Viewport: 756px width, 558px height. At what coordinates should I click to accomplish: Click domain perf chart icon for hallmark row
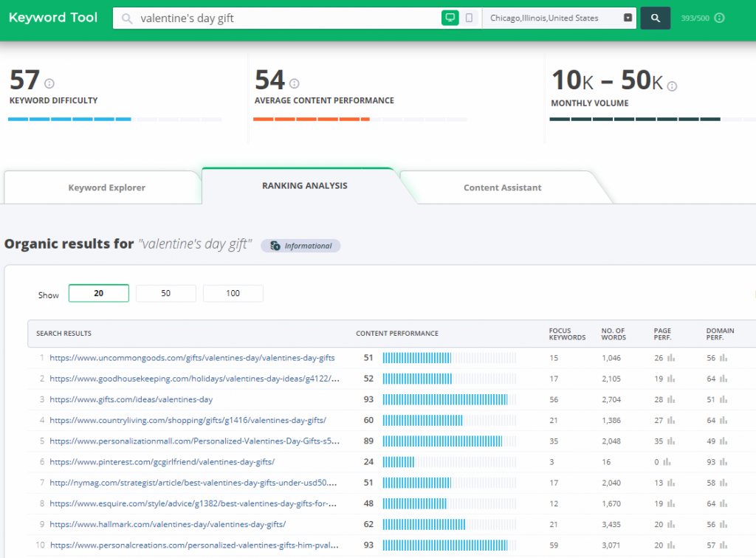[724, 524]
